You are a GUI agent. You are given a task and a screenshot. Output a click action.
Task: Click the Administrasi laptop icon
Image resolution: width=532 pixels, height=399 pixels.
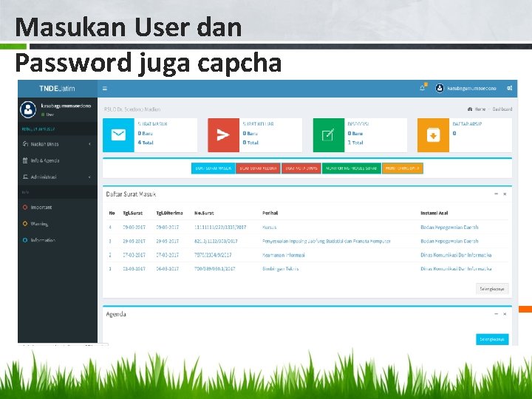(x=25, y=177)
